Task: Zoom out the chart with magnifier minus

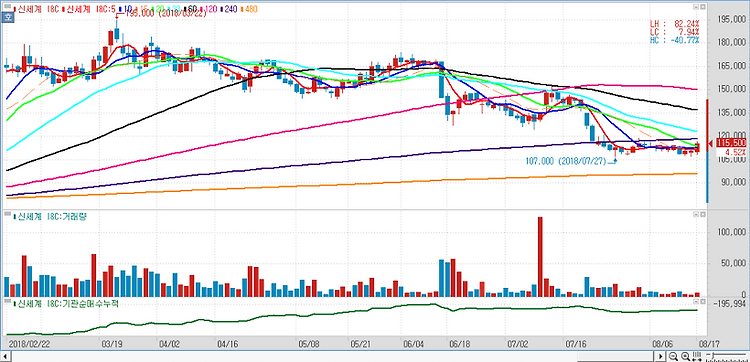Action: point(673,356)
